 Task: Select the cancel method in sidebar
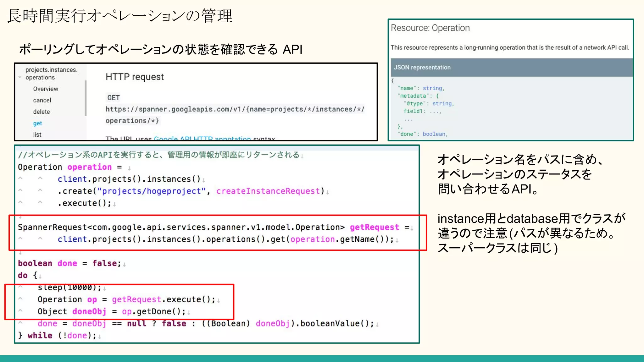(42, 100)
